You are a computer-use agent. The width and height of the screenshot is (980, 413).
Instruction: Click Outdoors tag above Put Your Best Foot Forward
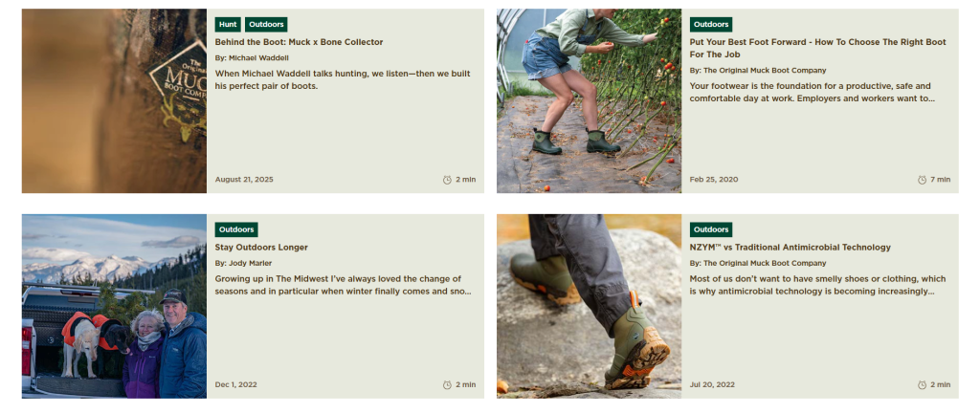point(711,24)
